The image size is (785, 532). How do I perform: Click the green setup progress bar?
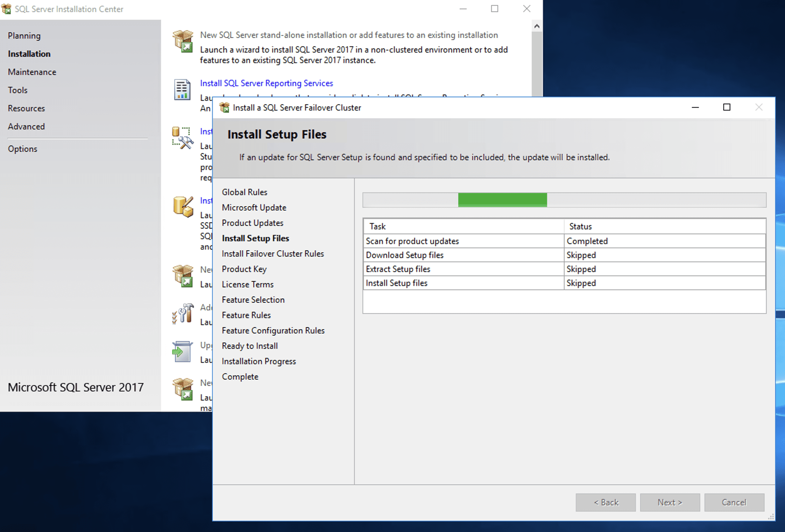click(x=502, y=200)
